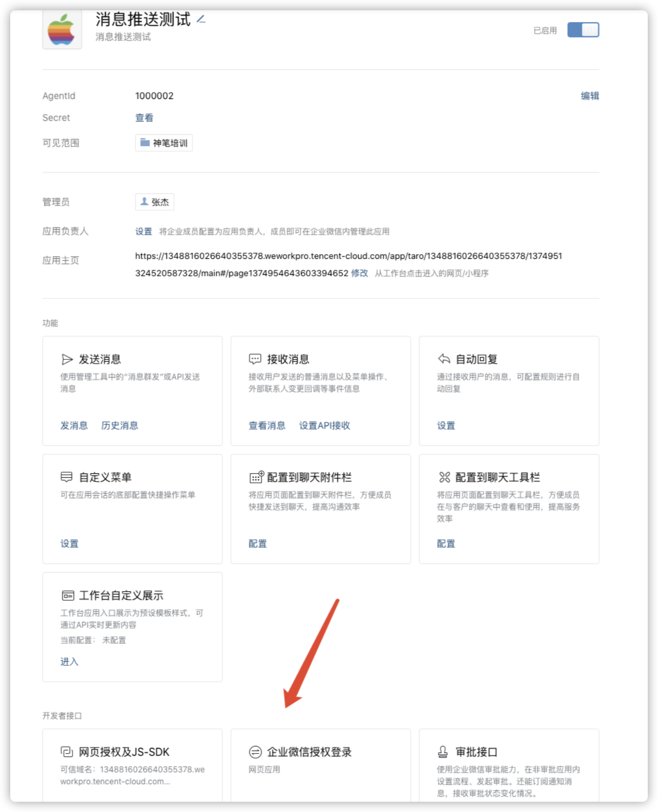Viewport: 658px width, 812px height.
Task: Click the folder icon in 神笔培训 tag
Action: pos(145,143)
